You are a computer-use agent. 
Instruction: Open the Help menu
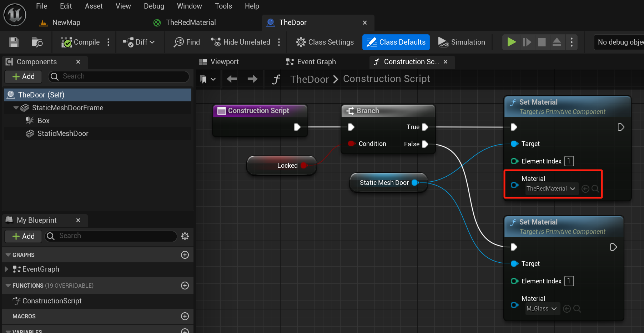pos(252,6)
